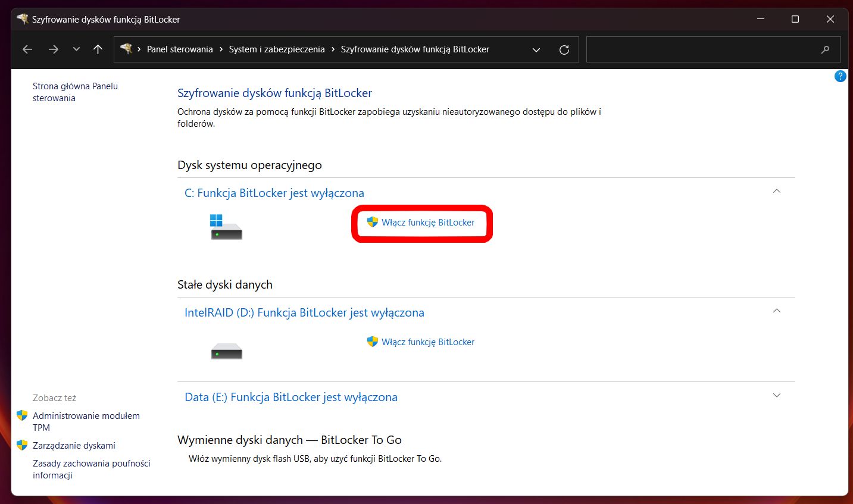The height and width of the screenshot is (504, 853).
Task: Expand the address bar history dropdown
Action: [x=536, y=50]
